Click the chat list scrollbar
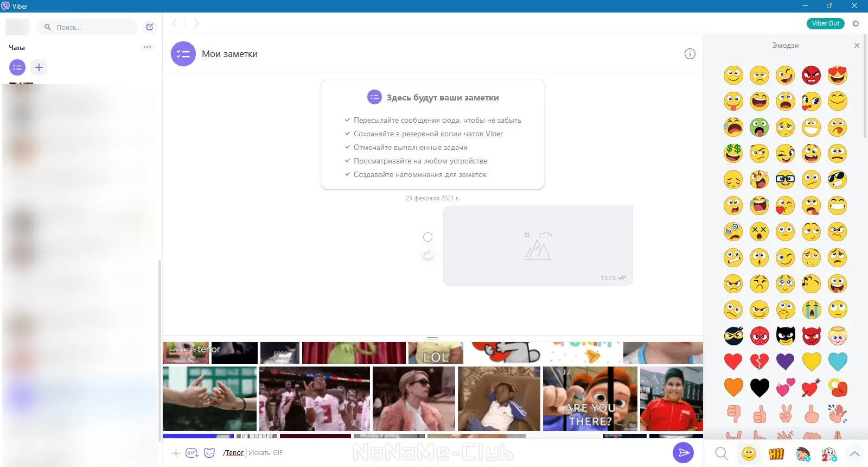 [x=159, y=350]
